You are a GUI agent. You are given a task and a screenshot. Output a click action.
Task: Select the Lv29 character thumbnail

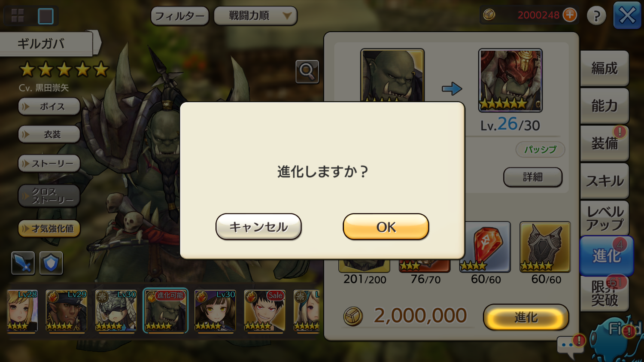[x=67, y=310]
